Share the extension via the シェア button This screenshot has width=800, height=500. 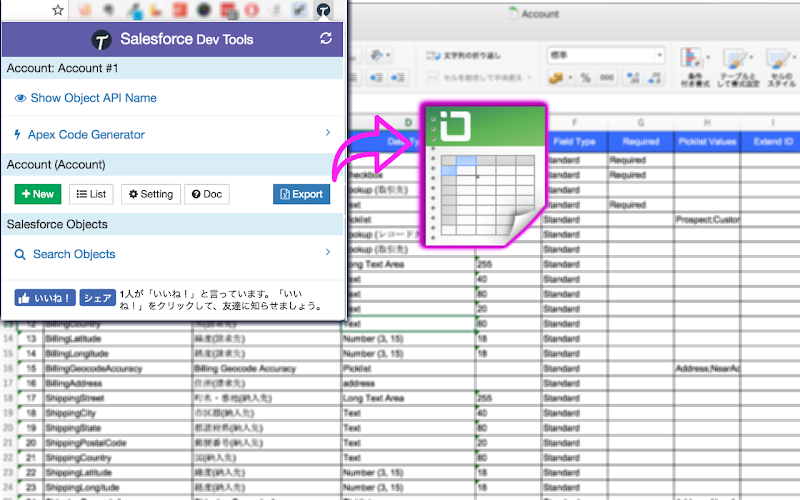point(97,298)
